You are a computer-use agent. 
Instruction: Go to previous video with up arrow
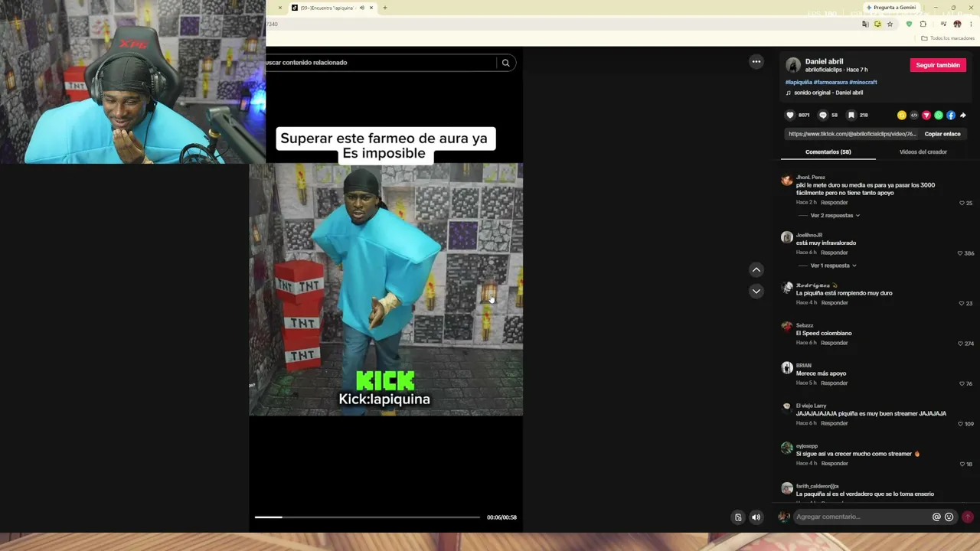pos(756,269)
